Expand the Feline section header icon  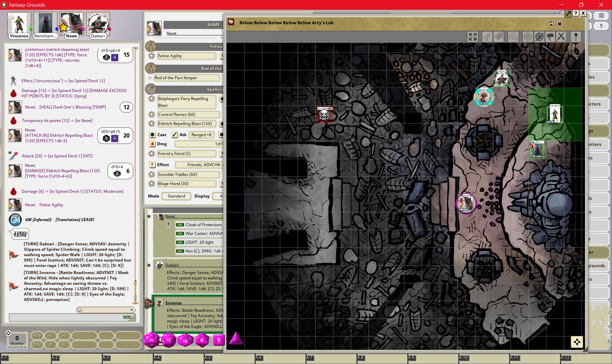tap(151, 47)
